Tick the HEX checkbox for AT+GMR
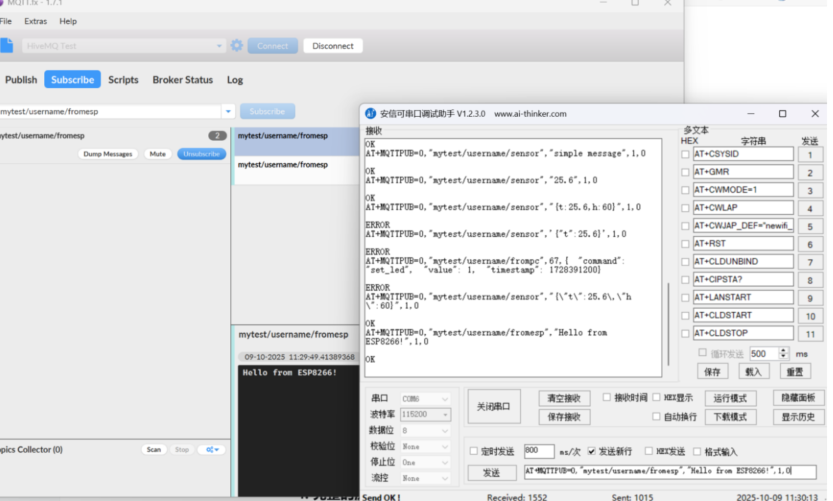The width and height of the screenshot is (833, 501). tap(685, 172)
